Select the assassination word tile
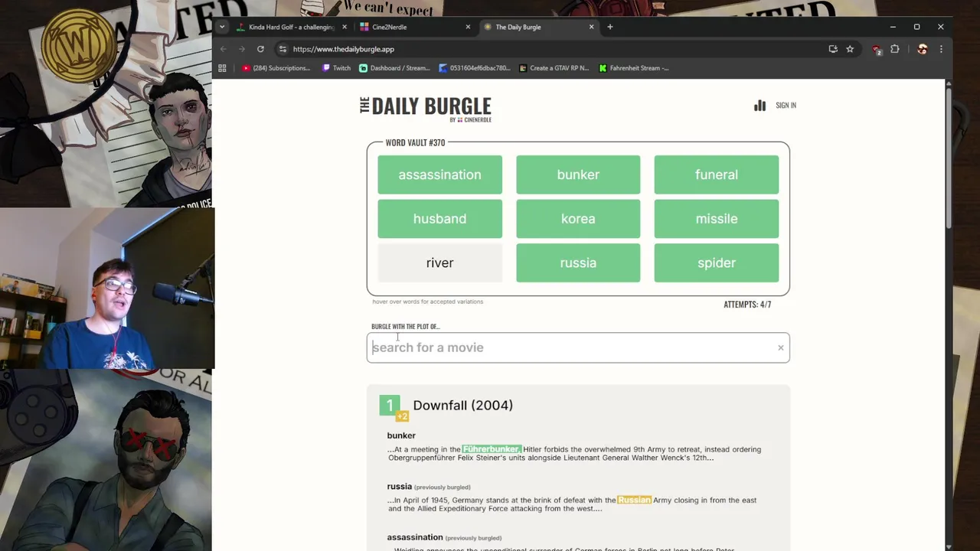 coord(439,174)
